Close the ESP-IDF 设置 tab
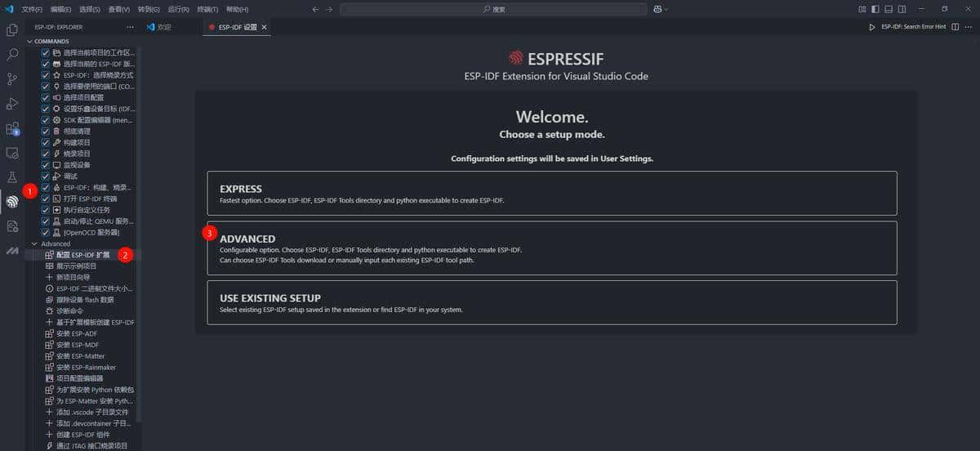This screenshot has height=451, width=980. pyautogui.click(x=264, y=27)
